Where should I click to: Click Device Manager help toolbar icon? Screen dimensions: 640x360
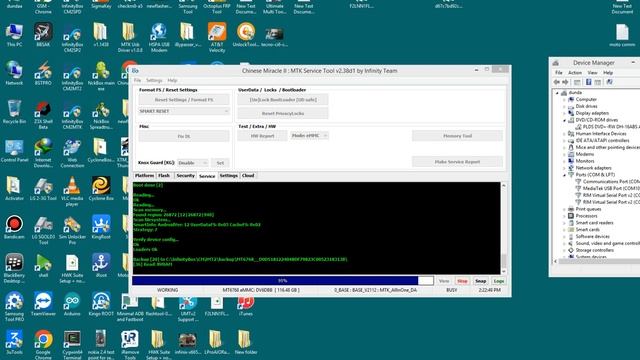click(588, 82)
